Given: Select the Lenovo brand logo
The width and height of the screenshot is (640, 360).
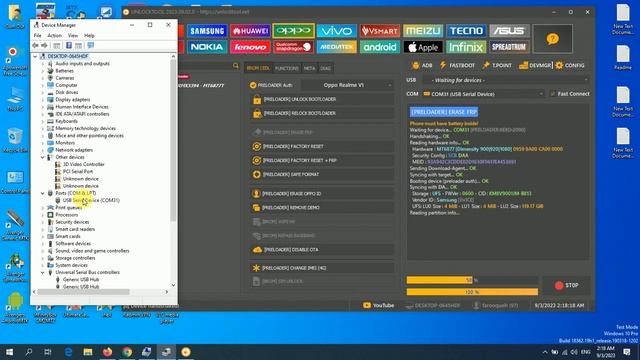Looking at the screenshot, I should click(x=250, y=47).
